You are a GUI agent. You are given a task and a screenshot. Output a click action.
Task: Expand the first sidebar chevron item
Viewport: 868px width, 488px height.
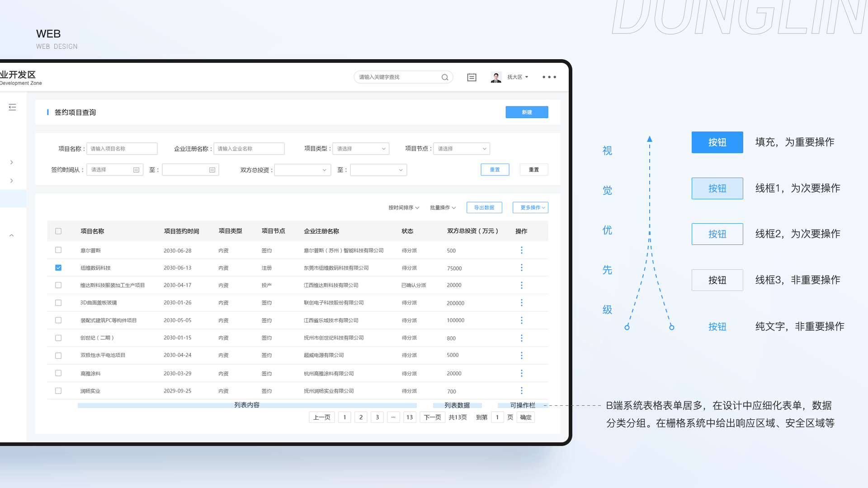point(12,162)
